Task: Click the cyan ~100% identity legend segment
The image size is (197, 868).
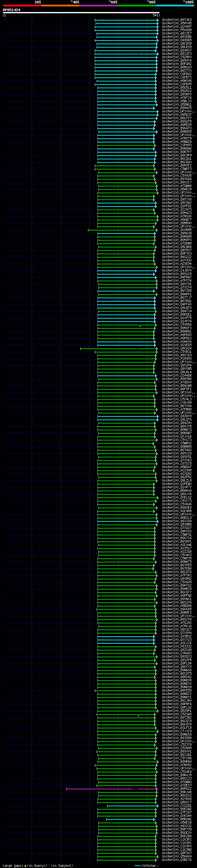Action: click(175, 6)
